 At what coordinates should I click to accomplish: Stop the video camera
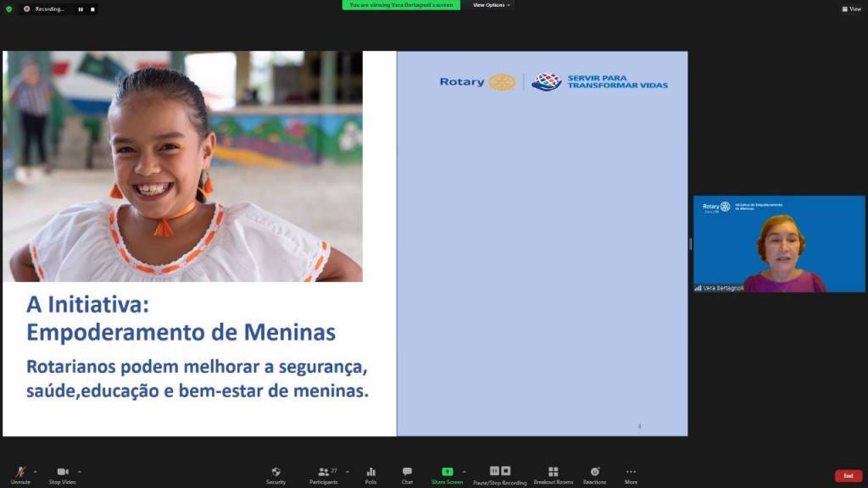pos(62,474)
